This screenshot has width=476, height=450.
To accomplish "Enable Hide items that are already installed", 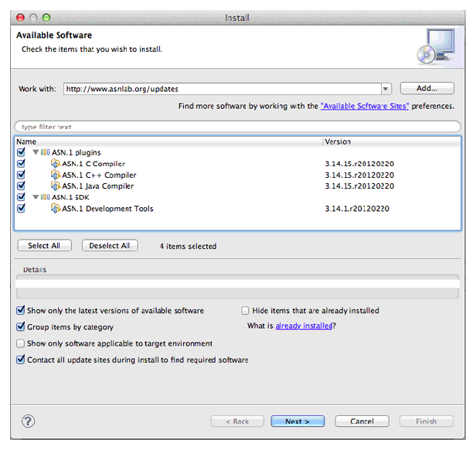I will coord(245,311).
